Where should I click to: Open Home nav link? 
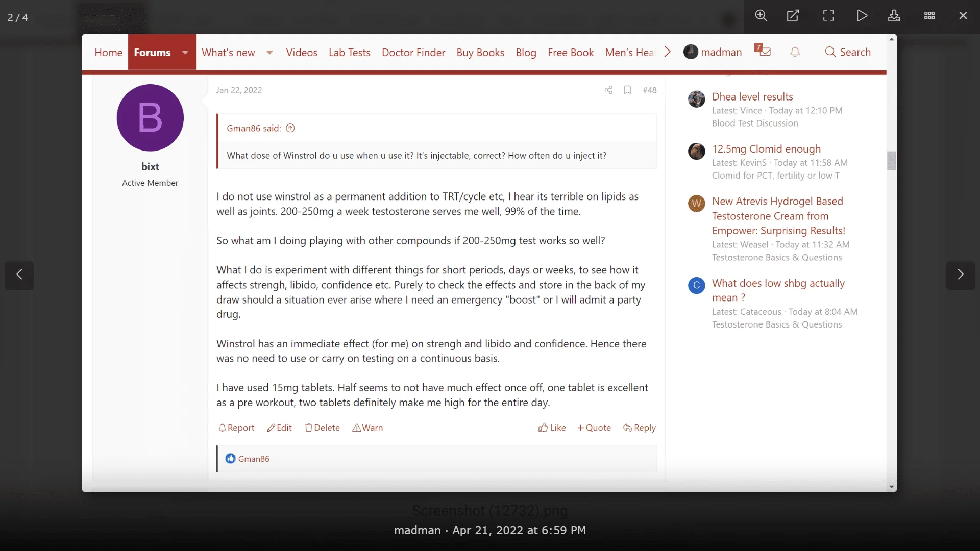point(108,52)
